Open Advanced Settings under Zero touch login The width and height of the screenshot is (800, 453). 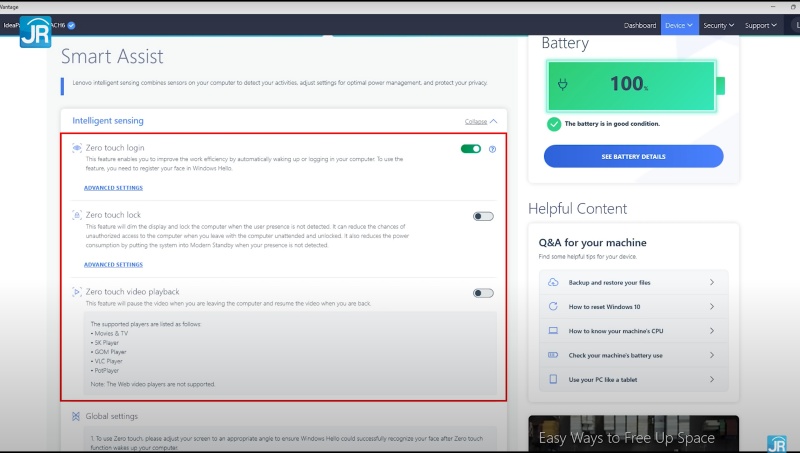point(112,187)
